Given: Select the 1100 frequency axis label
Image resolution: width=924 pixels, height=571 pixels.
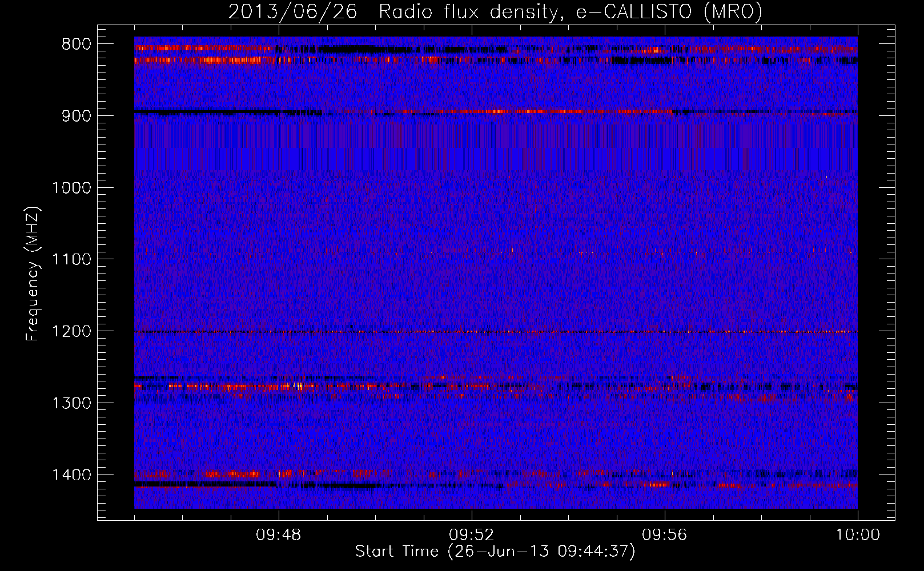Looking at the screenshot, I should [71, 260].
